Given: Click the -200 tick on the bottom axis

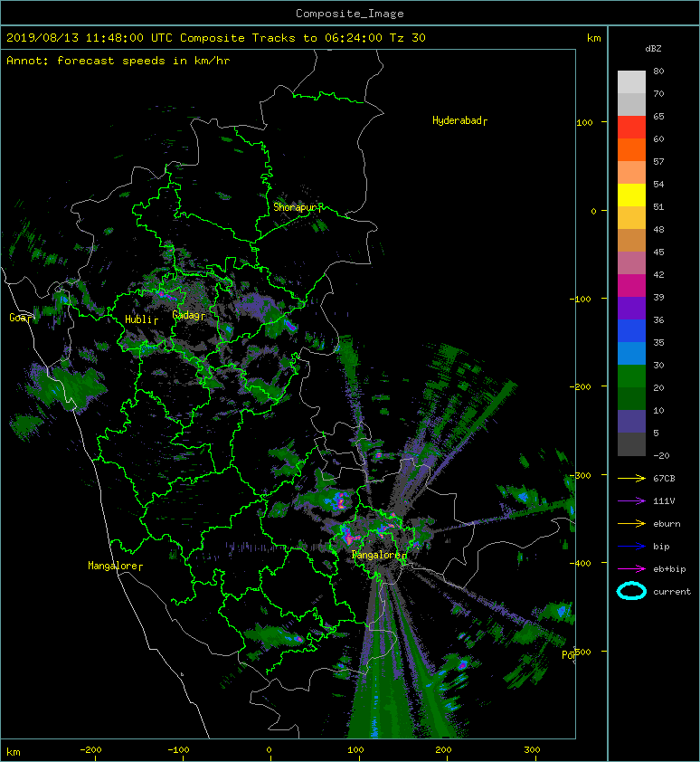Looking at the screenshot, I should (x=90, y=750).
